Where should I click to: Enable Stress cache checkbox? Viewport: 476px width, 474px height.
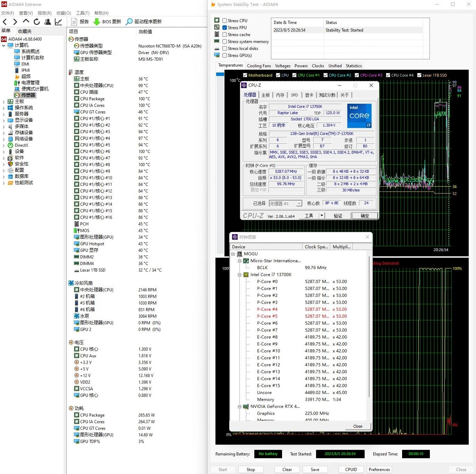pyautogui.click(x=224, y=35)
